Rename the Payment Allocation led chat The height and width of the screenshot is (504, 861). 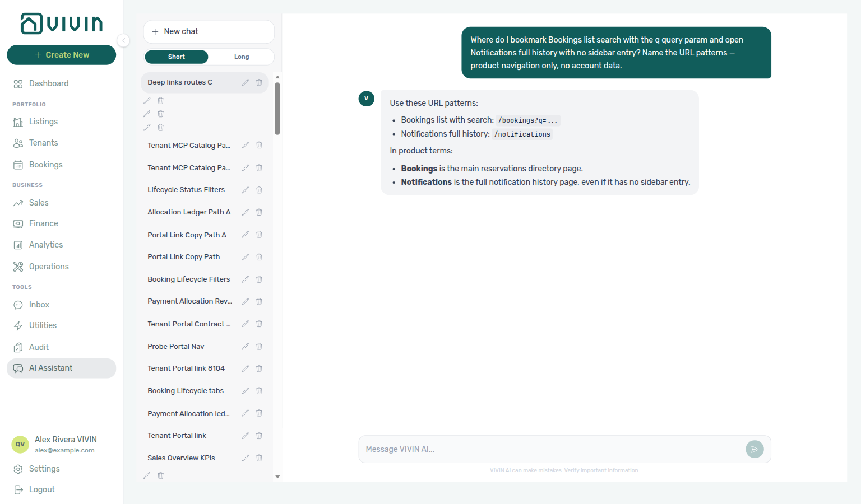coord(245,413)
